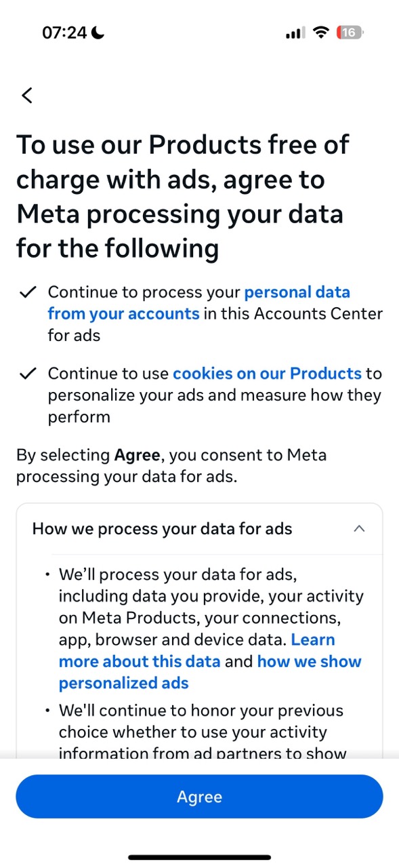Tap the checkmark beside personal data item
Image resolution: width=399 pixels, height=868 pixels.
click(x=27, y=293)
